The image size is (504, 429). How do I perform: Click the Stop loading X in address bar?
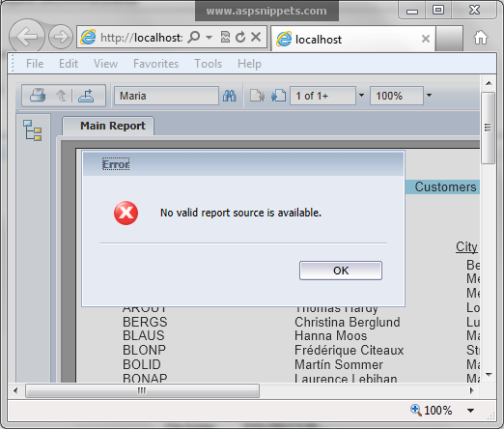click(256, 37)
